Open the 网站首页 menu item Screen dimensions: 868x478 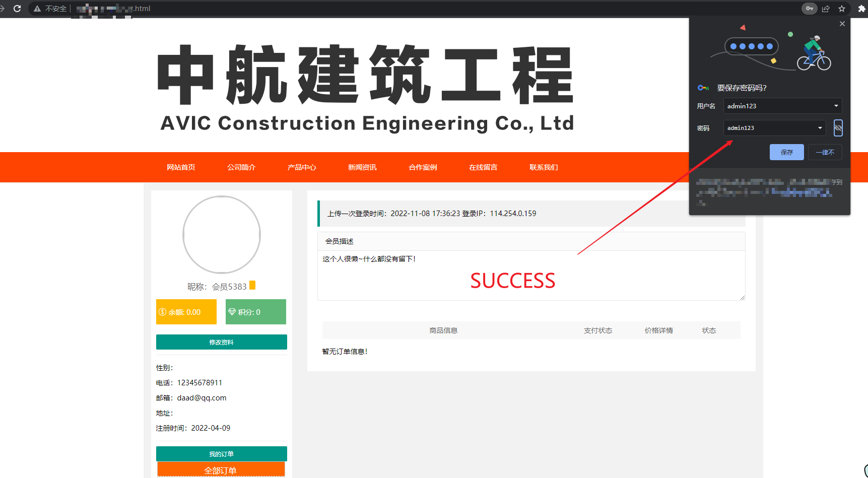tap(181, 167)
